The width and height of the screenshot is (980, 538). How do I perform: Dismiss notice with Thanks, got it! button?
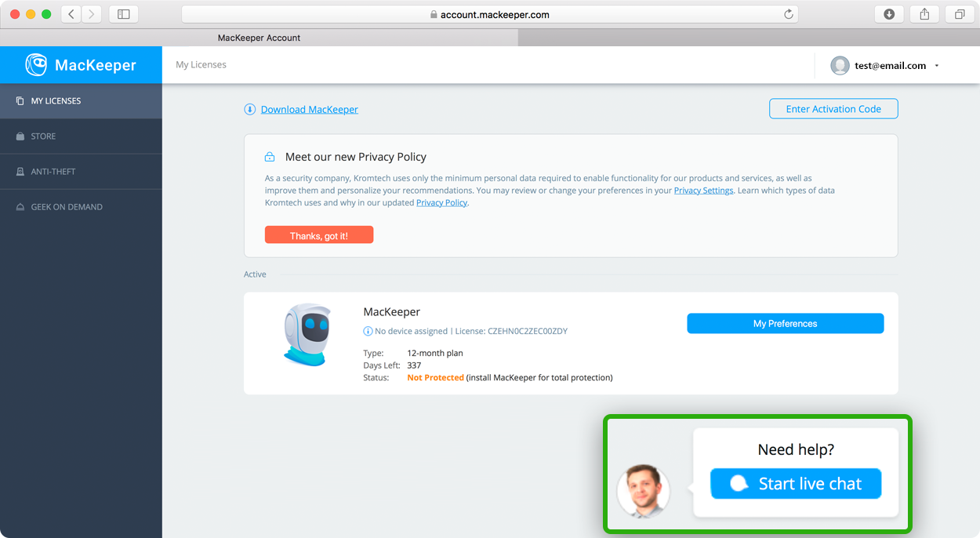coord(319,235)
